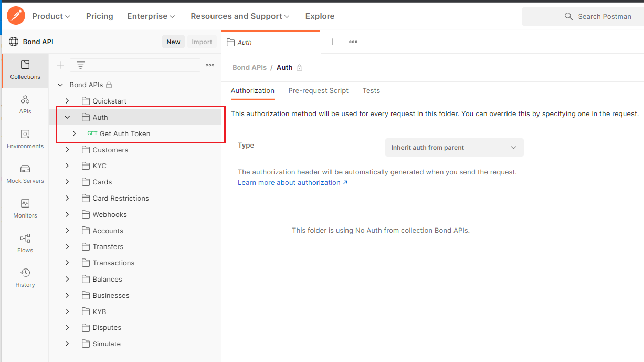Open collections panel three-dot options
Viewport: 644px width, 362px height.
210,65
